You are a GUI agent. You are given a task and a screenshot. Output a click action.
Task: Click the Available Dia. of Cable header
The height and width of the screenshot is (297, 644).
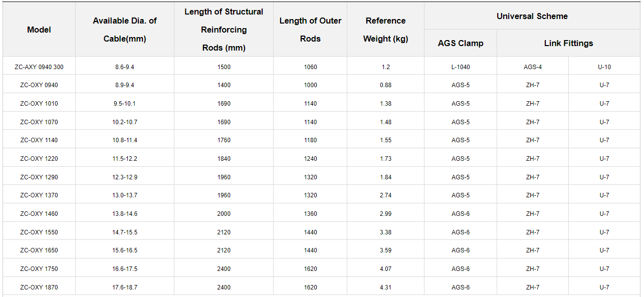(124, 30)
